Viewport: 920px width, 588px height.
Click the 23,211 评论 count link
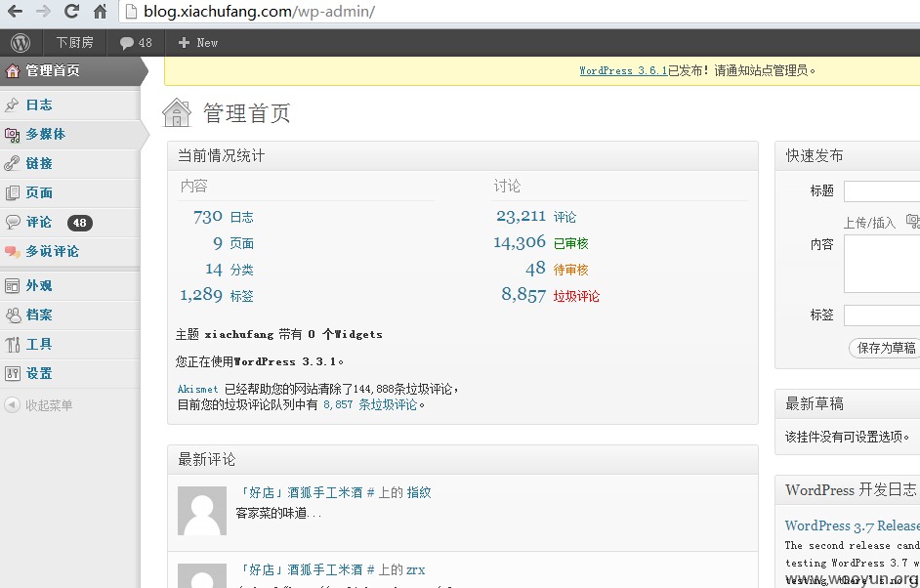(x=536, y=217)
